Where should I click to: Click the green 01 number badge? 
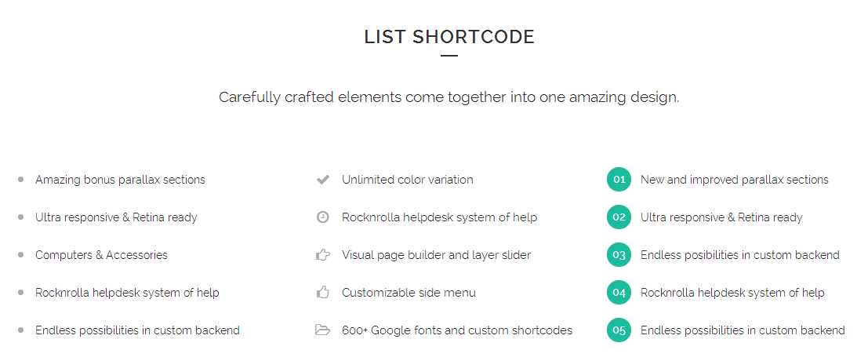[x=619, y=180]
